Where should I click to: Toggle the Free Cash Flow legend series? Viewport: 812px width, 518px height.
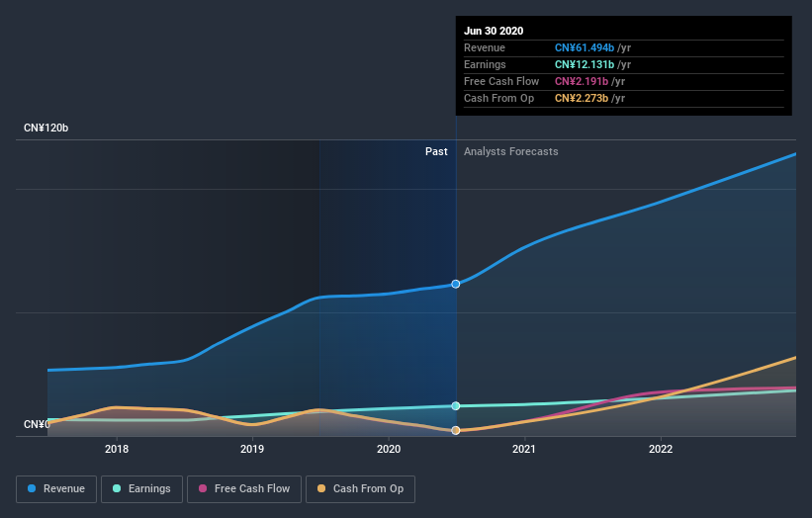pyautogui.click(x=244, y=489)
